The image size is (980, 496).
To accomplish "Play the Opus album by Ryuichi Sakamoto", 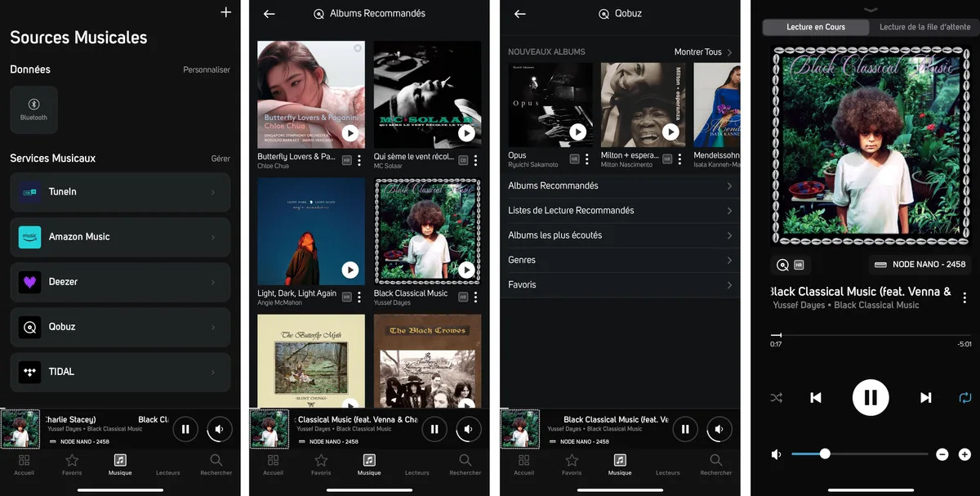I will coord(577,132).
